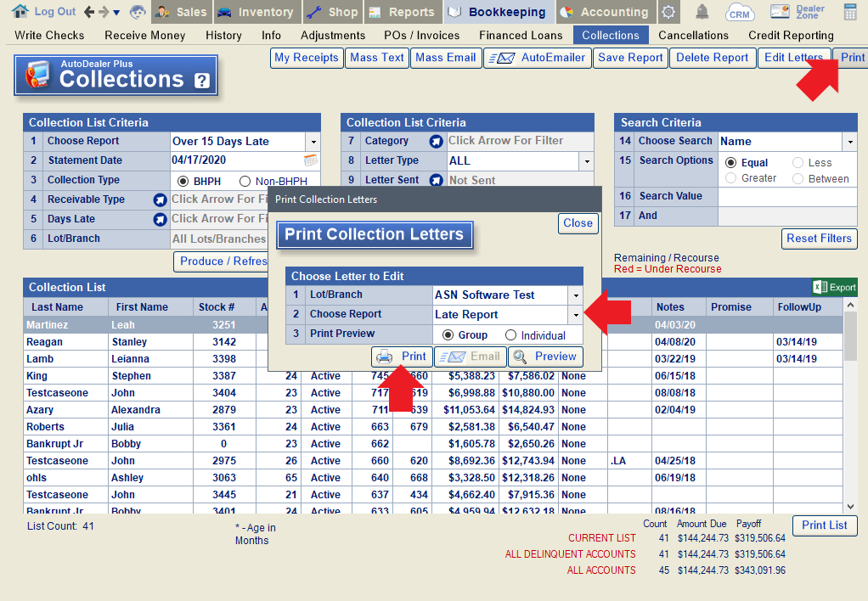Go forward with the right arrow icon
868x601 pixels.
click(103, 12)
